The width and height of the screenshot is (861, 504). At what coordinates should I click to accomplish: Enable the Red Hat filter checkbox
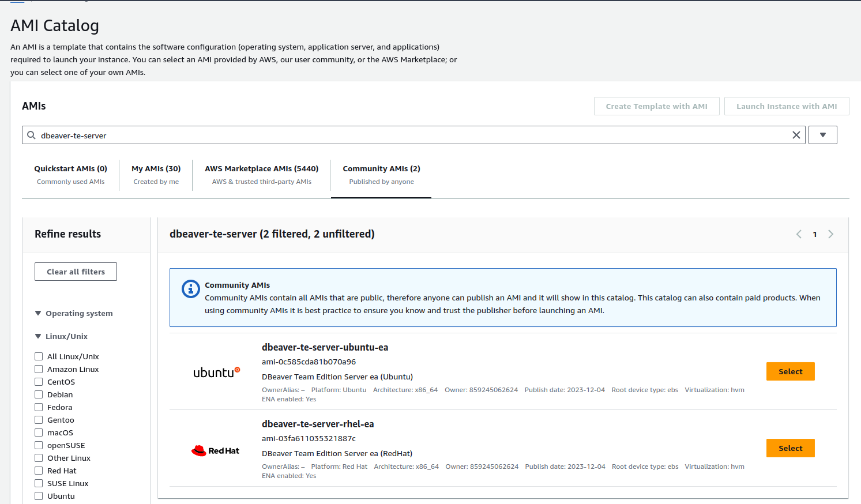click(x=39, y=471)
